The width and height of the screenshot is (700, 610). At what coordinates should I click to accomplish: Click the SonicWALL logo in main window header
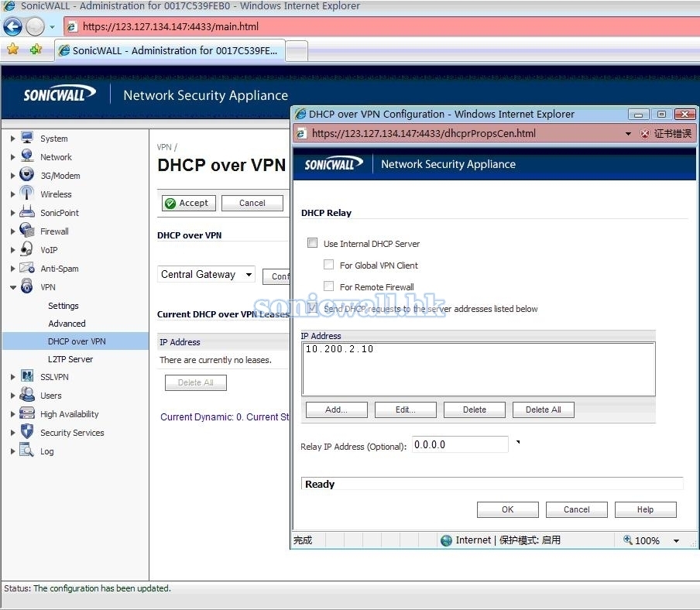point(60,94)
